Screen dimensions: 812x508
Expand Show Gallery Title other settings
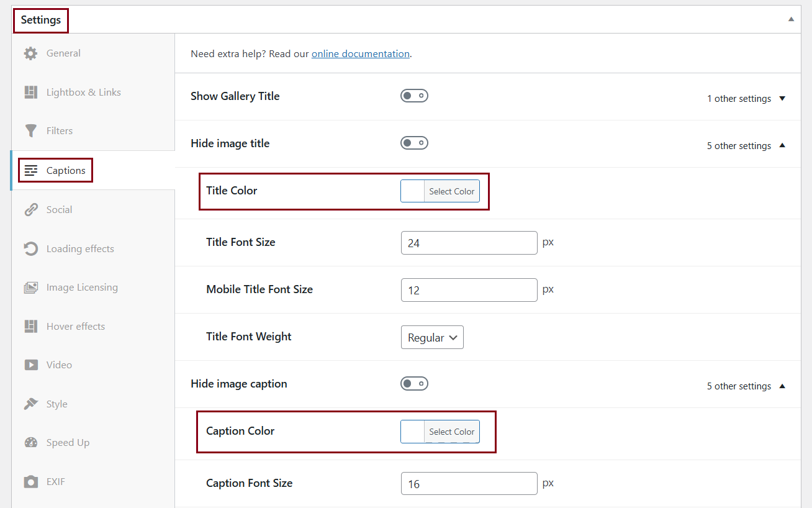tap(746, 99)
